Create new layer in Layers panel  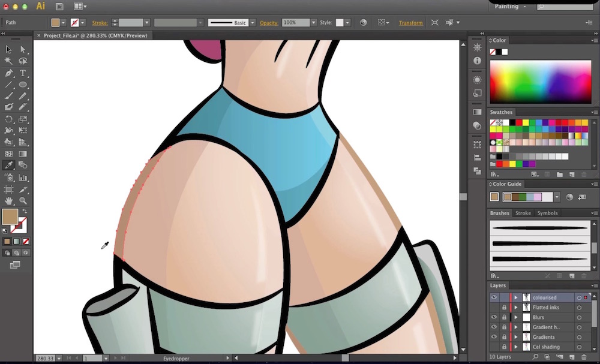pyautogui.click(x=572, y=357)
